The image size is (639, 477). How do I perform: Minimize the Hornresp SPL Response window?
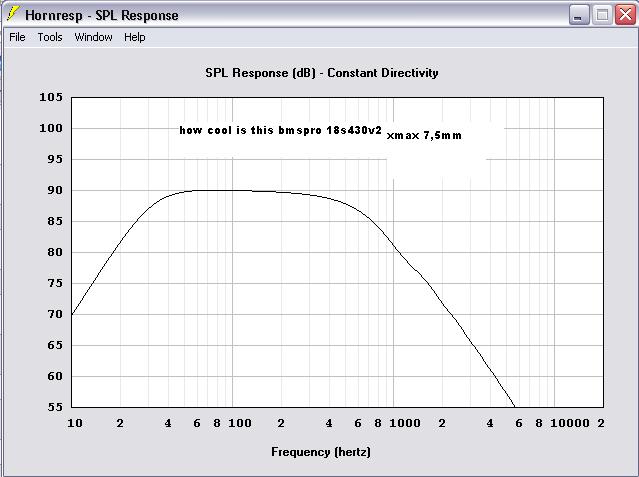coord(579,15)
